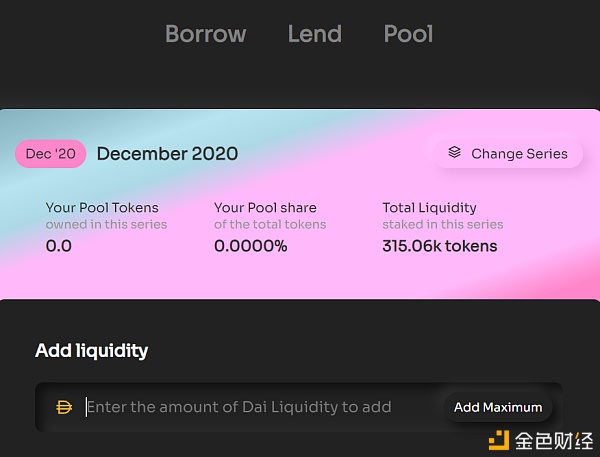Click the Change Series button
600x457 pixels.
click(508, 154)
